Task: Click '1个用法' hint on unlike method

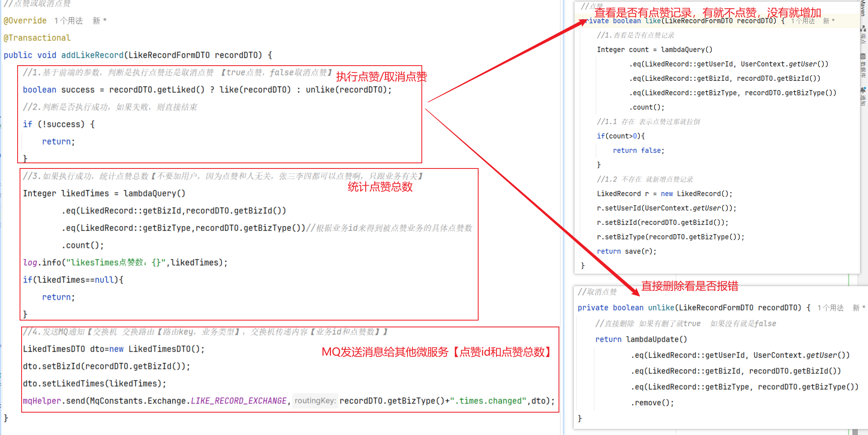Action: click(x=830, y=308)
